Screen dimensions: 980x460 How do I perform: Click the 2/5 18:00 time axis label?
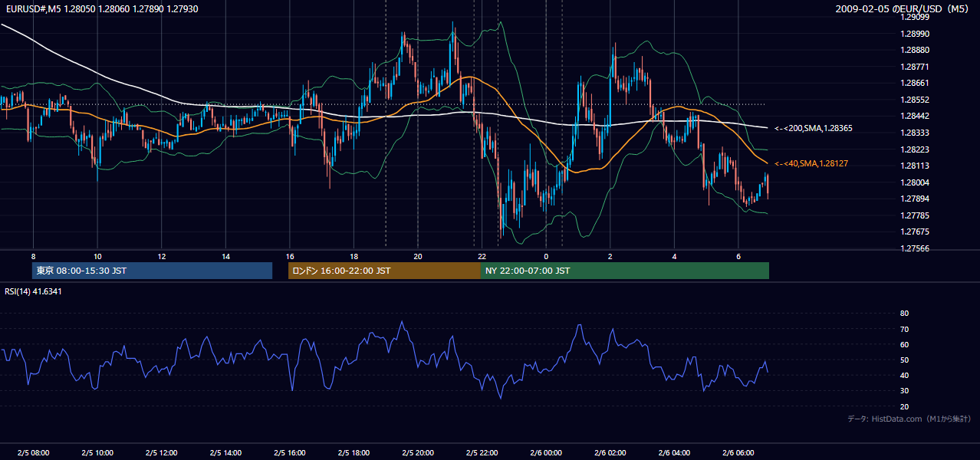354,453
